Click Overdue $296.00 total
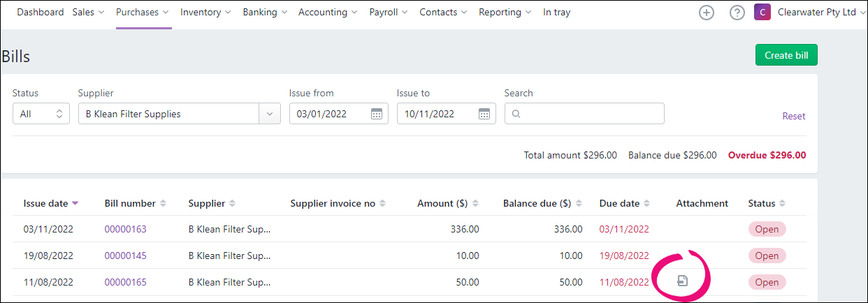Screen dimensions: 868x303 pos(767,155)
